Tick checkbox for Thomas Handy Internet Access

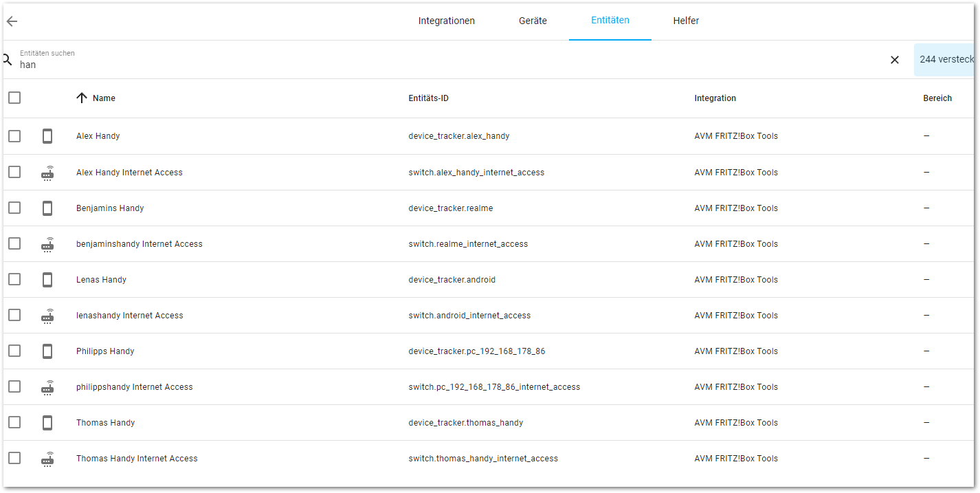(14, 458)
